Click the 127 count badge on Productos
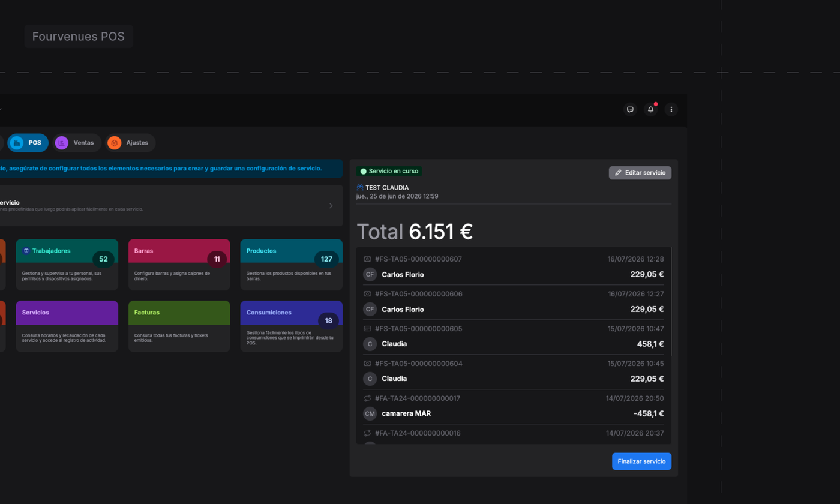Image resolution: width=840 pixels, height=504 pixels. point(326,259)
